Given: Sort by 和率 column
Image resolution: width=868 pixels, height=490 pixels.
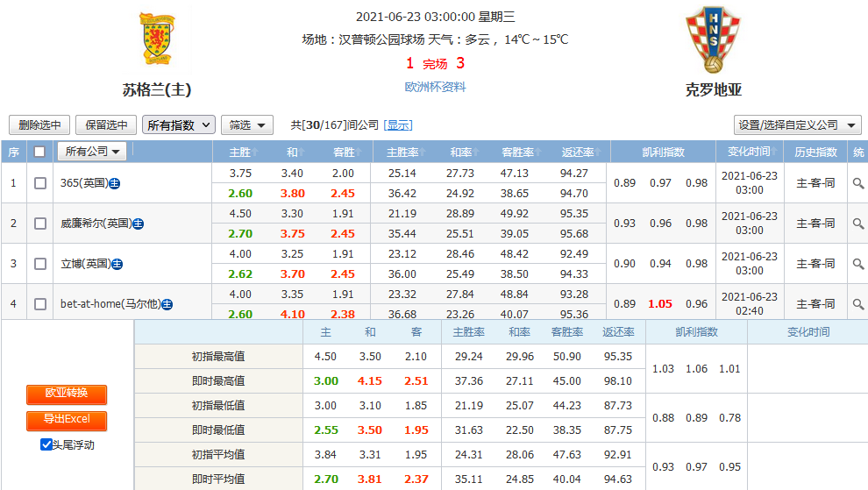Looking at the screenshot, I should pyautogui.click(x=464, y=153).
